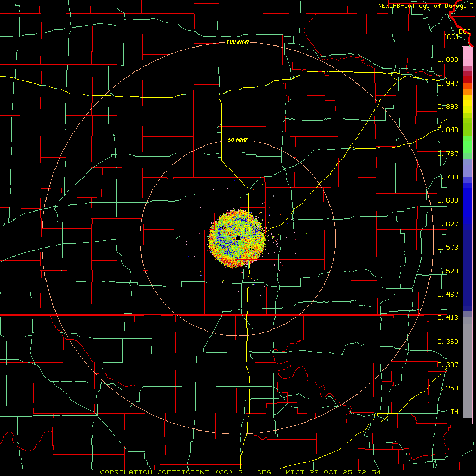Click the [CC] units label above color bar
Viewport: 476px width, 476px height.
[452, 36]
